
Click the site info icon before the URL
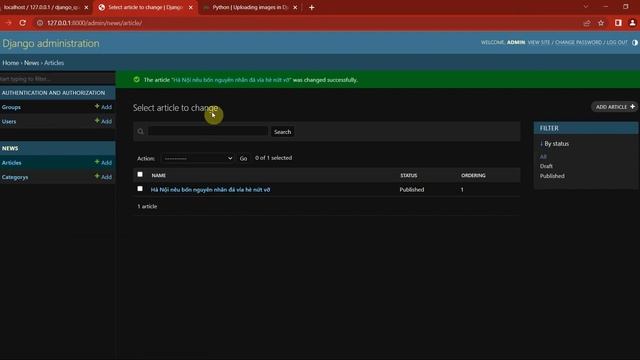click(40, 23)
